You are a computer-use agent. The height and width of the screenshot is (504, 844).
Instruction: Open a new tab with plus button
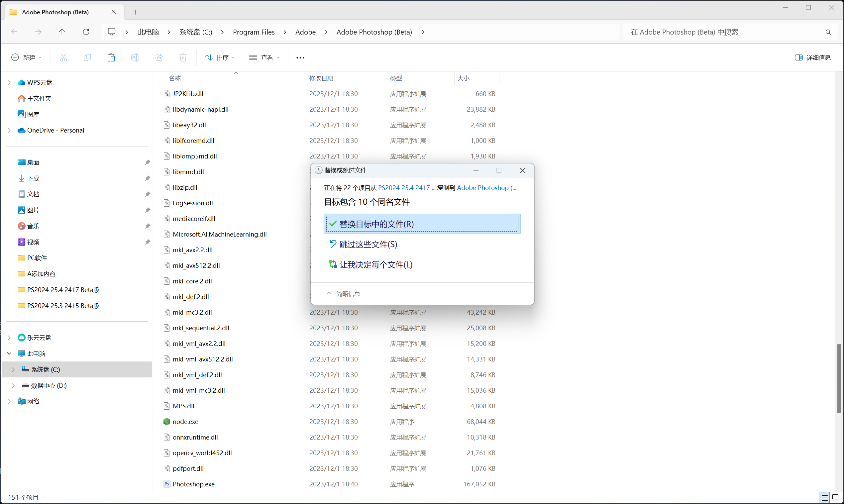point(136,12)
